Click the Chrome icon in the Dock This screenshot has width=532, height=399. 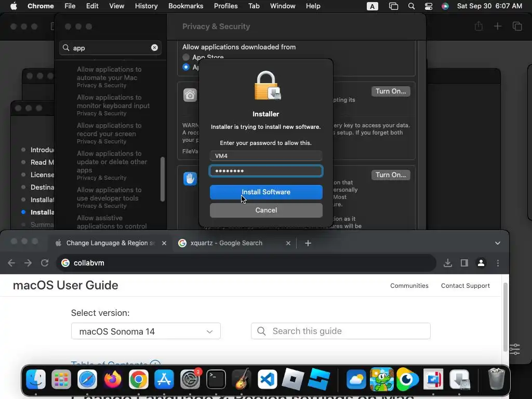click(x=138, y=379)
